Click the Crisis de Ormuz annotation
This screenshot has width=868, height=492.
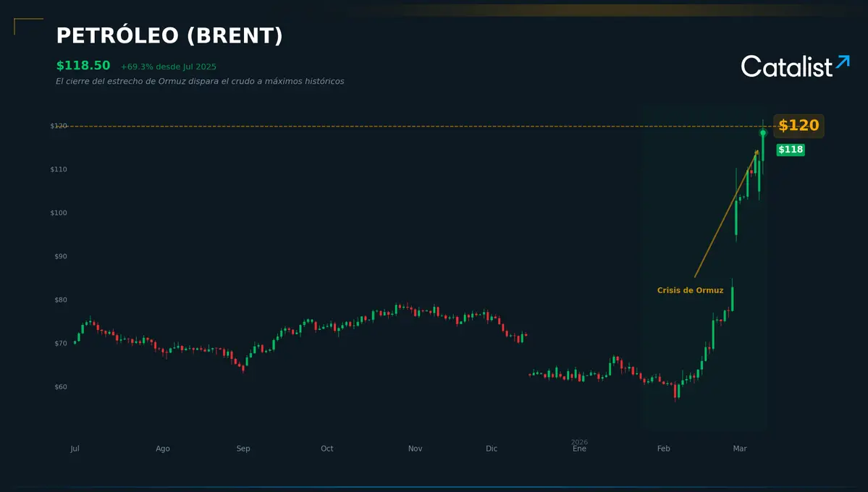click(x=691, y=290)
